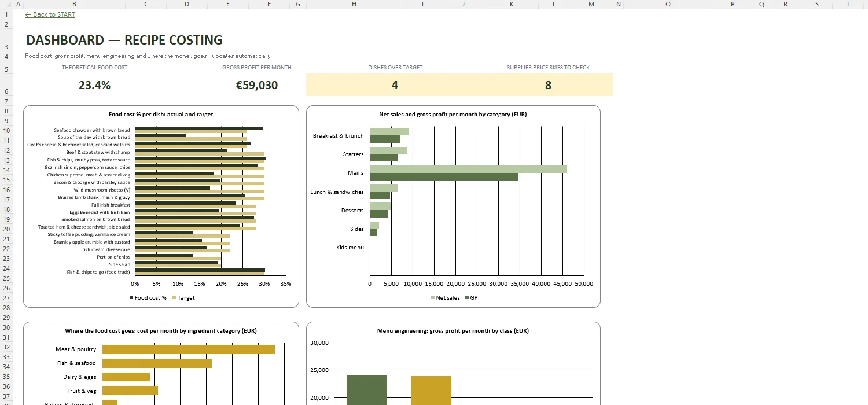Viewport: 868px width, 405px height.
Task: Select row 33 header
Action: pyautogui.click(x=5, y=357)
